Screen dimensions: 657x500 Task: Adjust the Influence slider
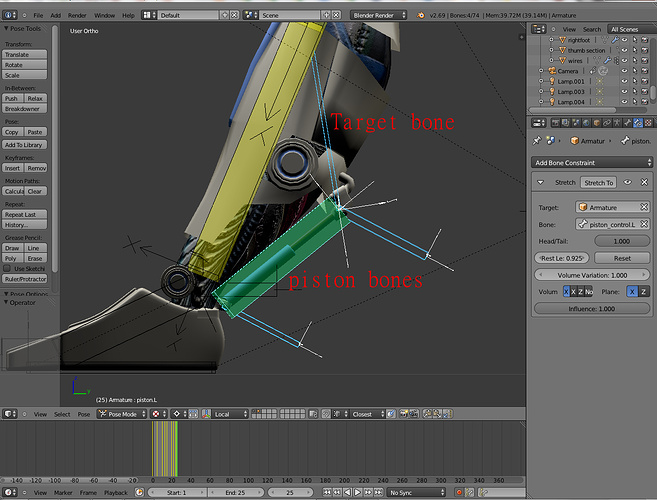(x=592, y=308)
